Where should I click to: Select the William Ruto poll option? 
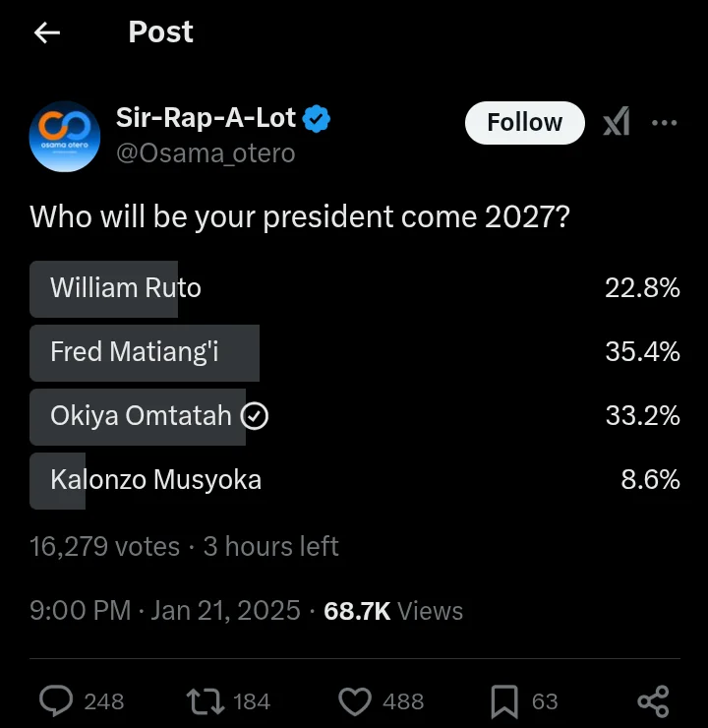click(x=355, y=289)
